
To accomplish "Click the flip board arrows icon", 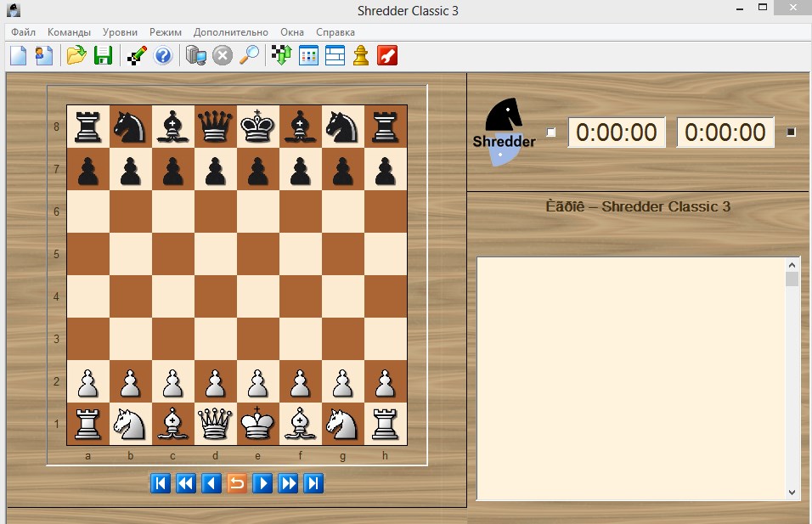I will 282,55.
